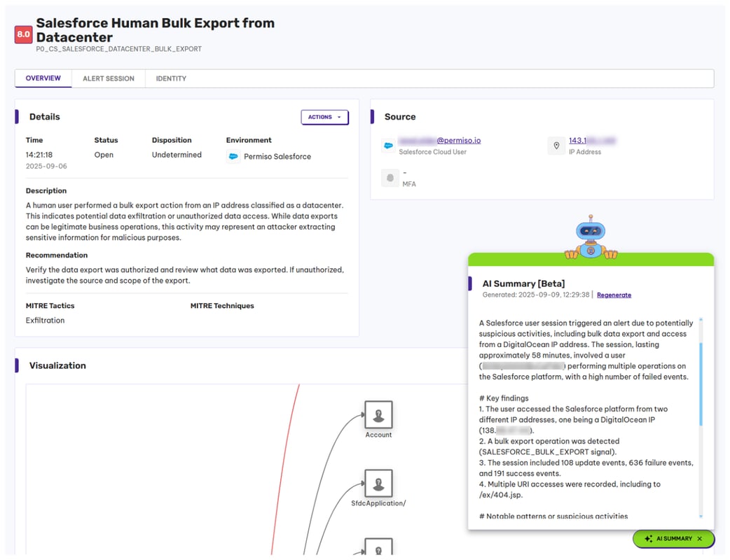Click the sparkle icon on AI Summary button
The height and width of the screenshot is (560, 730).
[648, 538]
